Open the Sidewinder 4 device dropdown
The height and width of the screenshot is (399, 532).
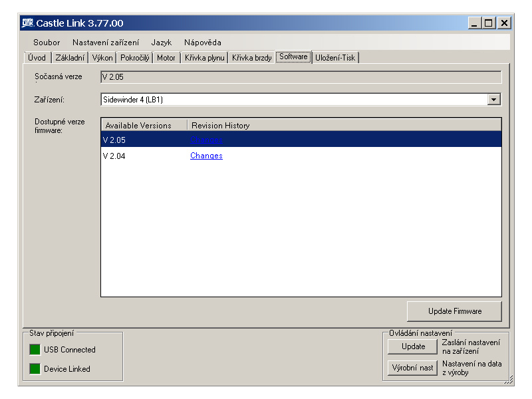coord(493,100)
